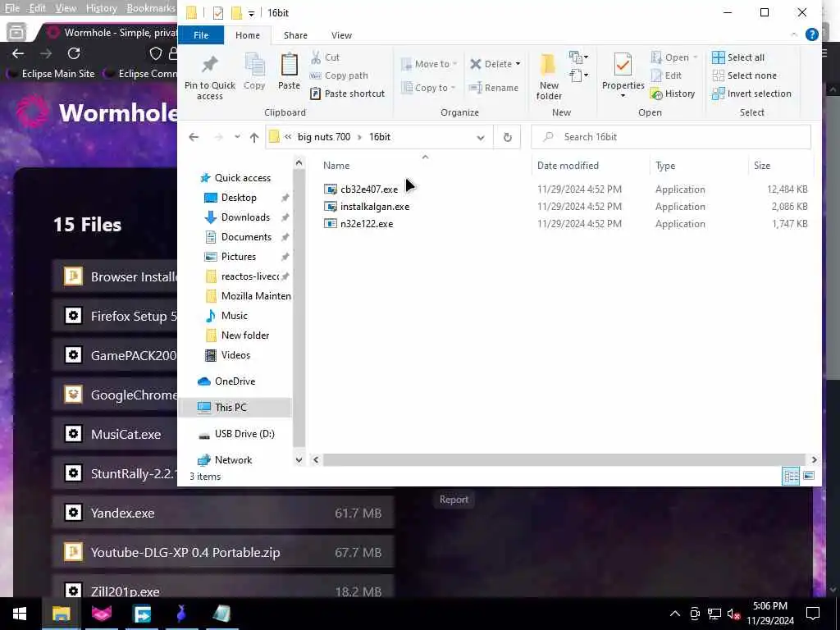Go up one folder level
Image resolution: width=840 pixels, height=630 pixels.
click(x=254, y=137)
